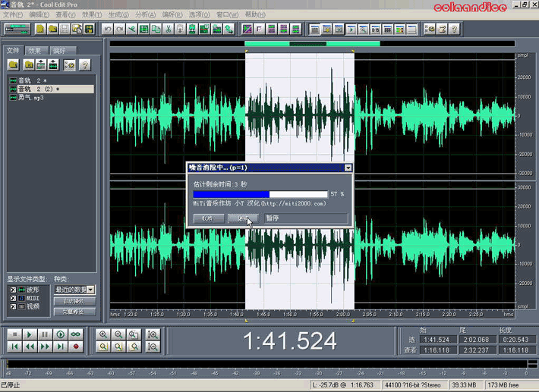This screenshot has height=392, width=539.
Task: Click the Zoom In Horizontally magnifier
Action: tap(103, 334)
